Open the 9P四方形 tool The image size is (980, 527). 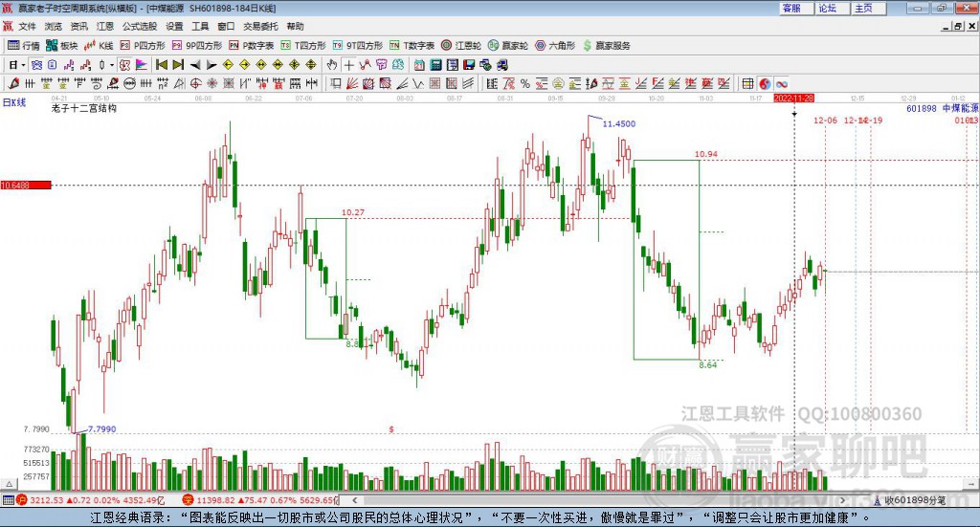pyautogui.click(x=197, y=46)
